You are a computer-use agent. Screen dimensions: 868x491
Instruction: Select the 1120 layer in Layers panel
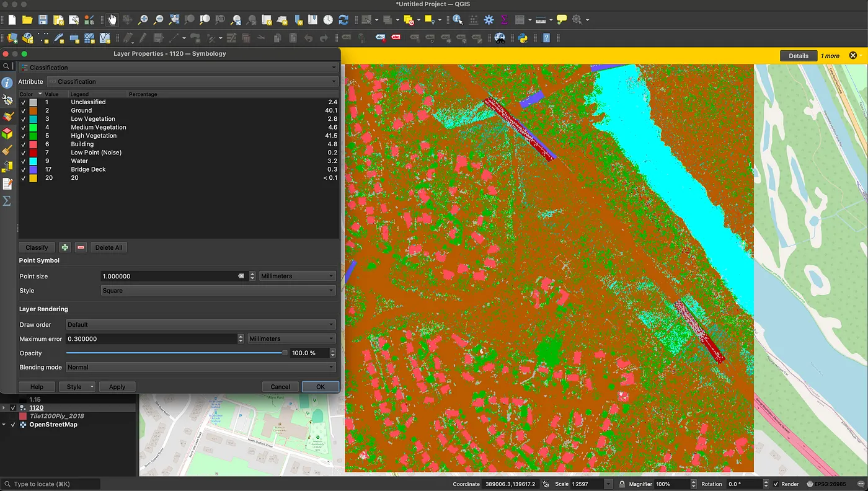coord(37,408)
